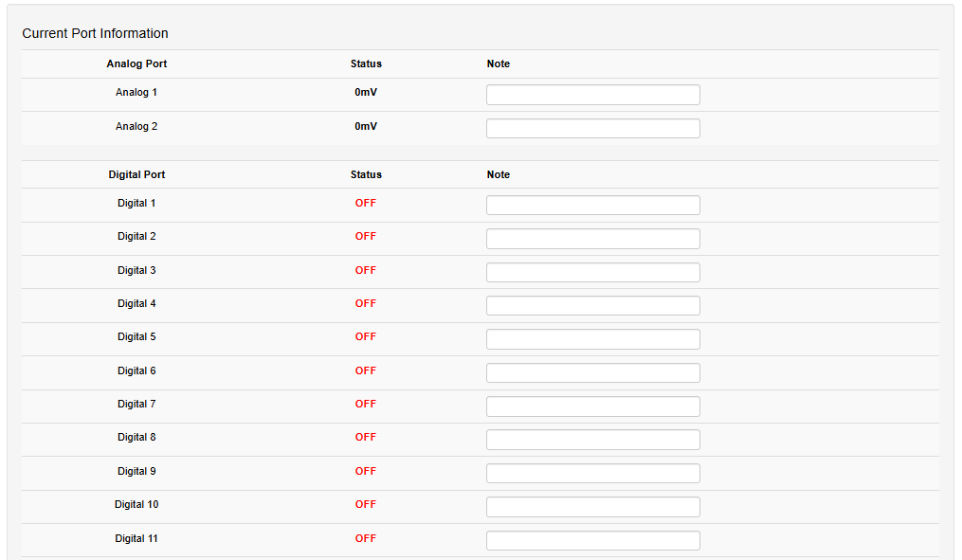
Task: Click the 'Digital 8' port label
Action: click(x=136, y=437)
